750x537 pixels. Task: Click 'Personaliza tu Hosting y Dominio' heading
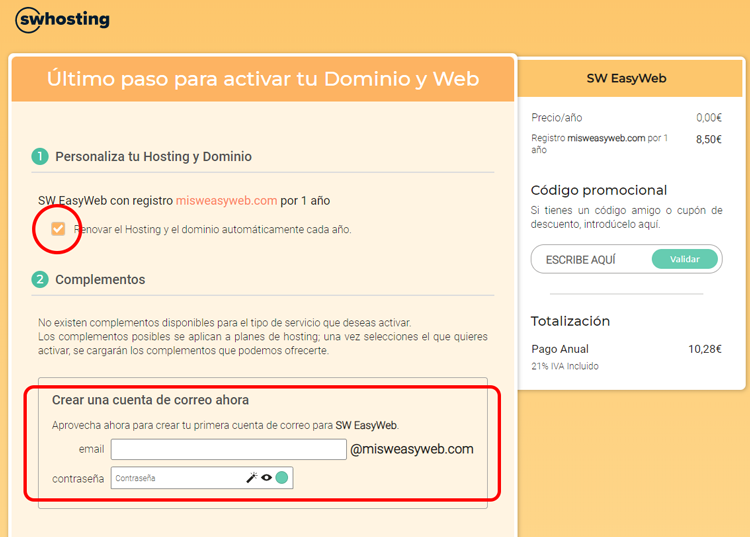pyautogui.click(x=154, y=156)
